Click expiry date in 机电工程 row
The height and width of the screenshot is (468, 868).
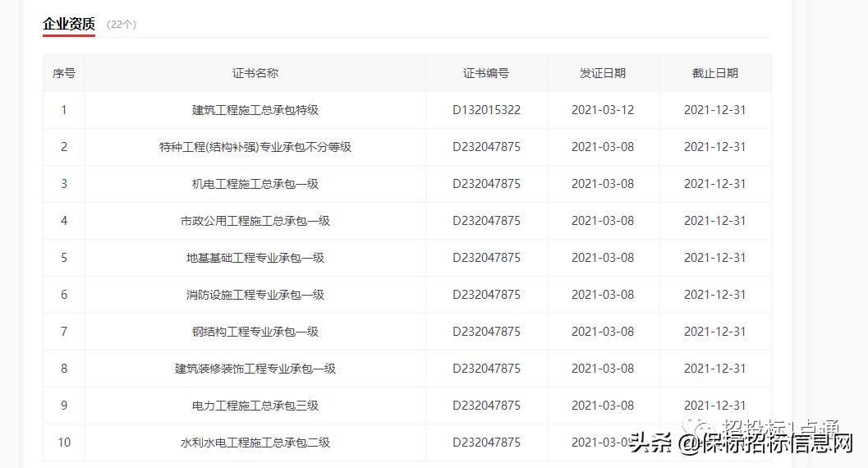coord(714,184)
